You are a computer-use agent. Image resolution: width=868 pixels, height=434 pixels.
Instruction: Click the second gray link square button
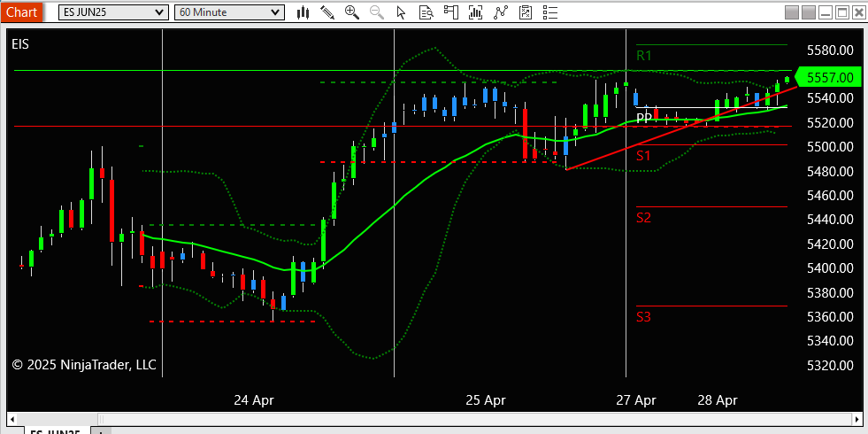click(x=809, y=12)
